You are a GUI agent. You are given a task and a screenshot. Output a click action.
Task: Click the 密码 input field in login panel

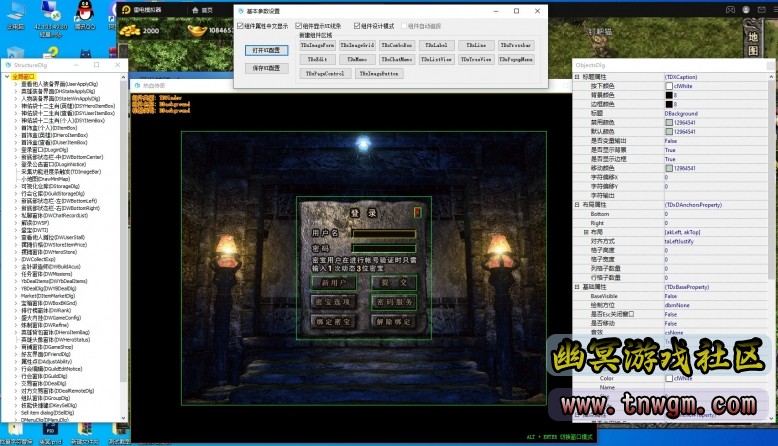tap(384, 249)
